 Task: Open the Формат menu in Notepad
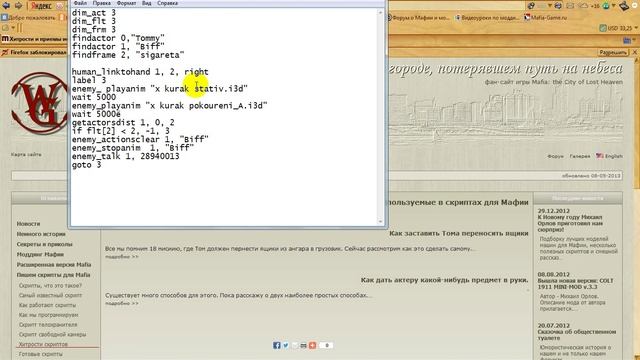click(x=127, y=3)
